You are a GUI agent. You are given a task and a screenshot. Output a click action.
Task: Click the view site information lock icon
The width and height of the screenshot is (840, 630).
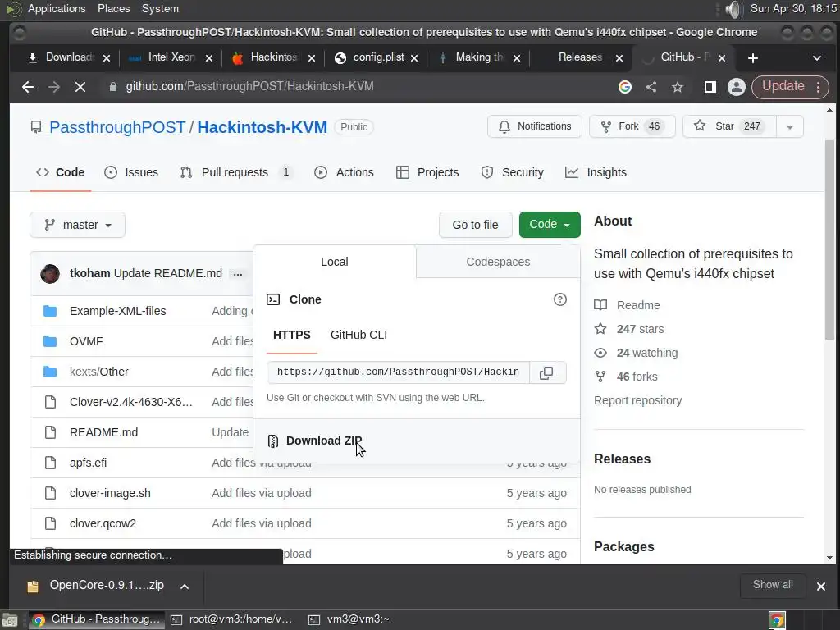(x=113, y=87)
